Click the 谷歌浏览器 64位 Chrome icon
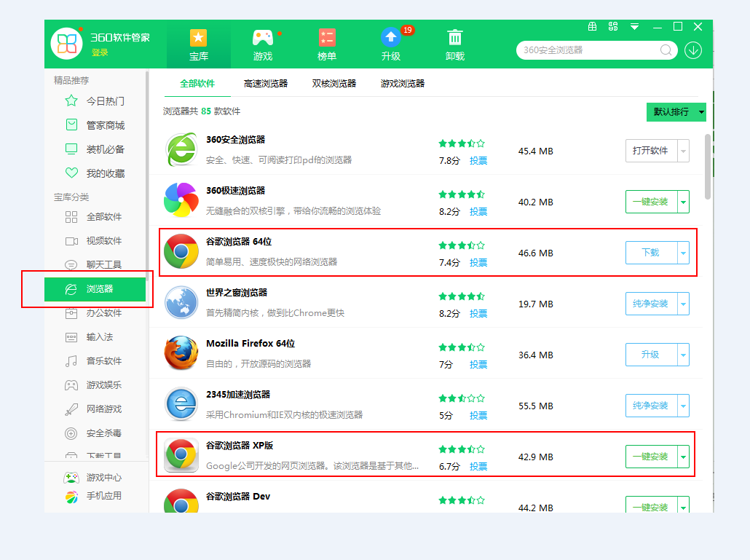Screen dimensions: 750x560 click(181, 251)
